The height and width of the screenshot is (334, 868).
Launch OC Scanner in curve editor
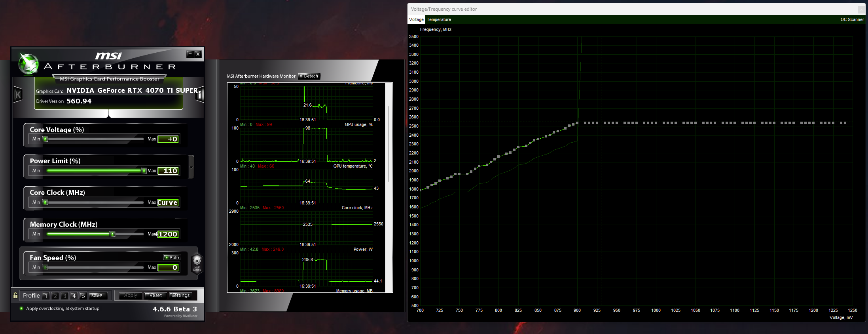tap(852, 19)
